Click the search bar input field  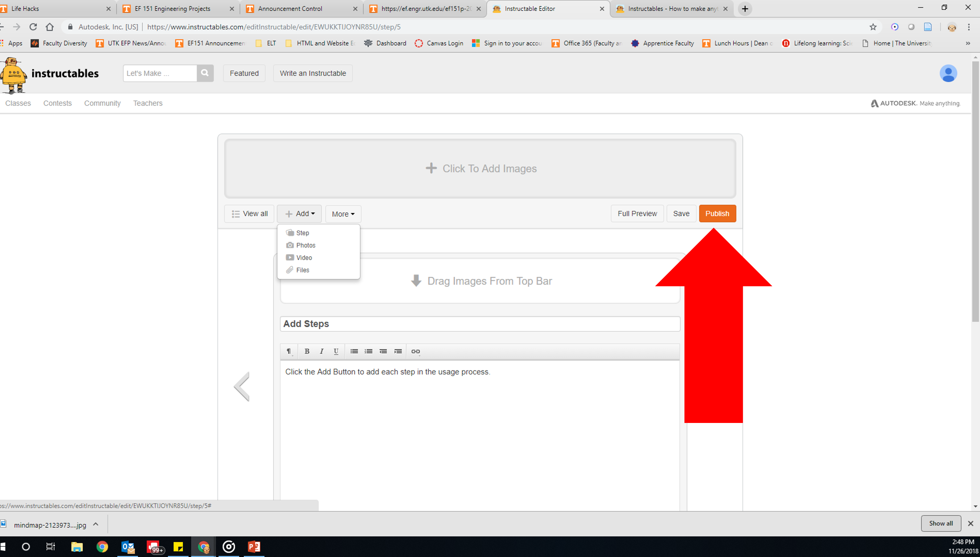160,73
